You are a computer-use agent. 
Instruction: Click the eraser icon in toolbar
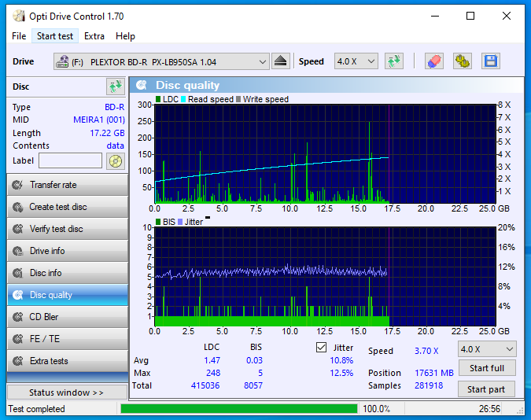point(434,61)
